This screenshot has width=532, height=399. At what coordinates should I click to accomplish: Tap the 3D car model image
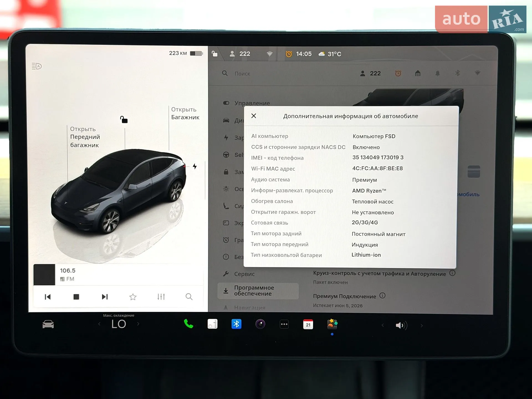[x=119, y=191]
